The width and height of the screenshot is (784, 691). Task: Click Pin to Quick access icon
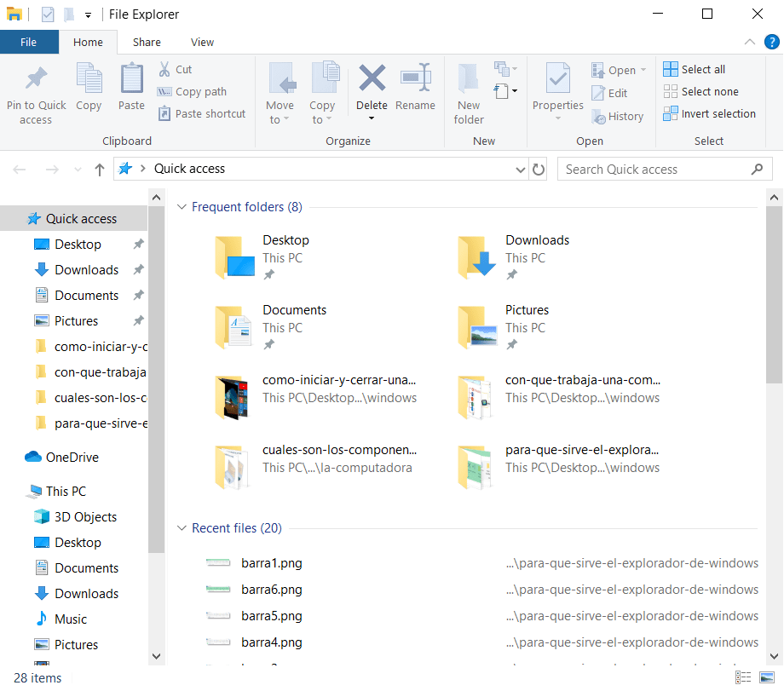click(36, 78)
